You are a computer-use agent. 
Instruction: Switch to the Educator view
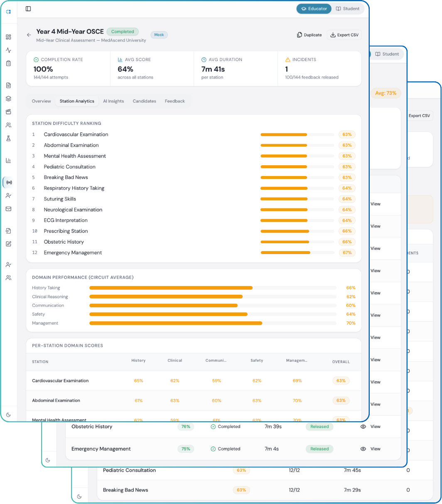point(314,9)
